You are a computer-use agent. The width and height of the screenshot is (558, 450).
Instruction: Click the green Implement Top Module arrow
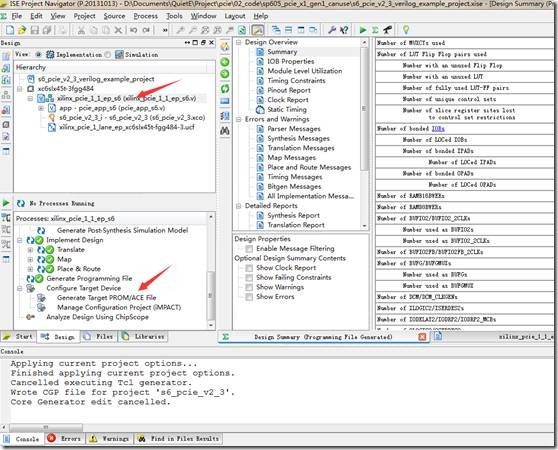pos(363,30)
